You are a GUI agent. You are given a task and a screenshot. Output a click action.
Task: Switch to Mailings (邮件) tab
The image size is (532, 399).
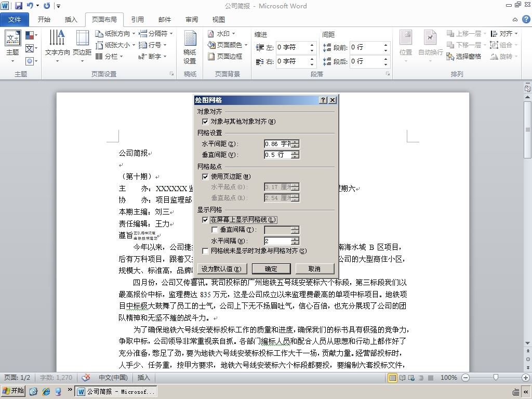(165, 20)
